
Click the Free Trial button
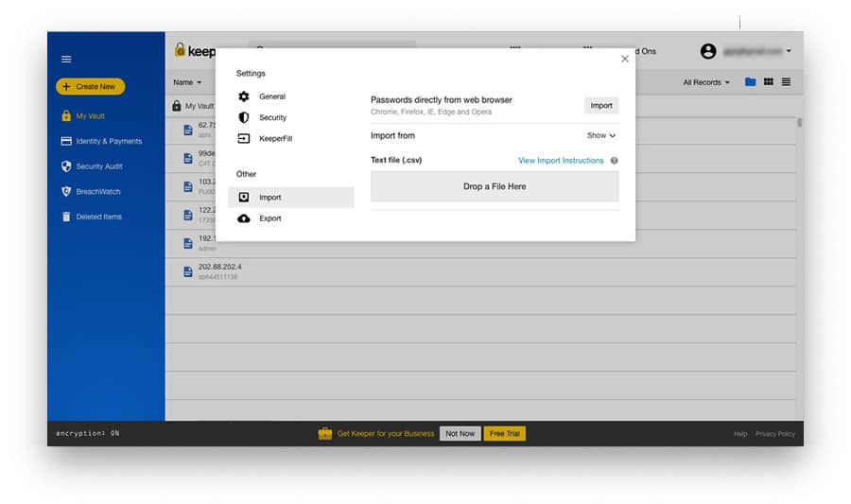click(x=505, y=433)
